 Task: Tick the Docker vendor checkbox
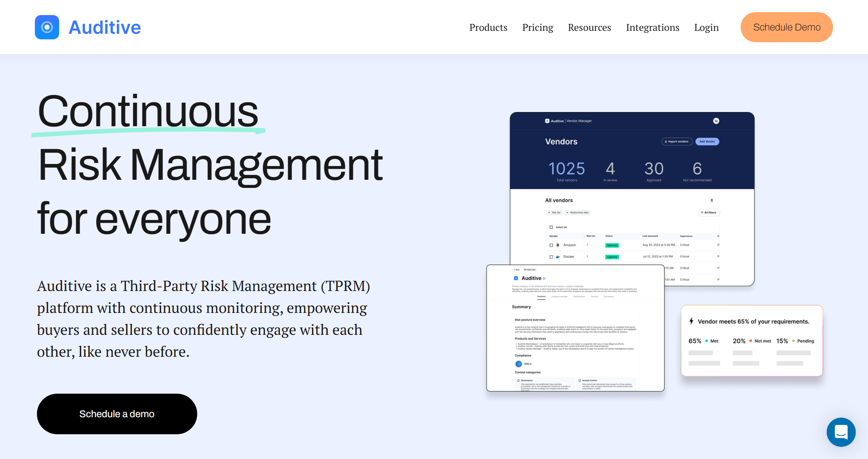click(551, 256)
